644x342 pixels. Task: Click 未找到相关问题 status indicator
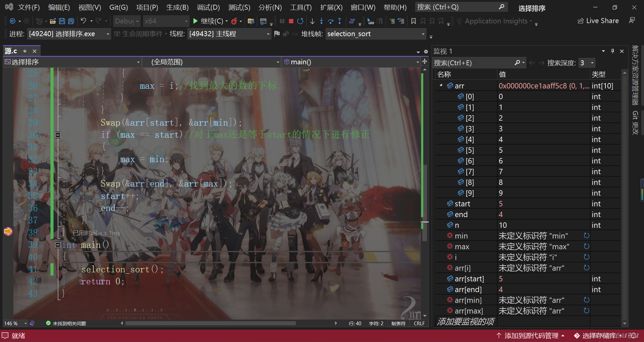click(66, 324)
